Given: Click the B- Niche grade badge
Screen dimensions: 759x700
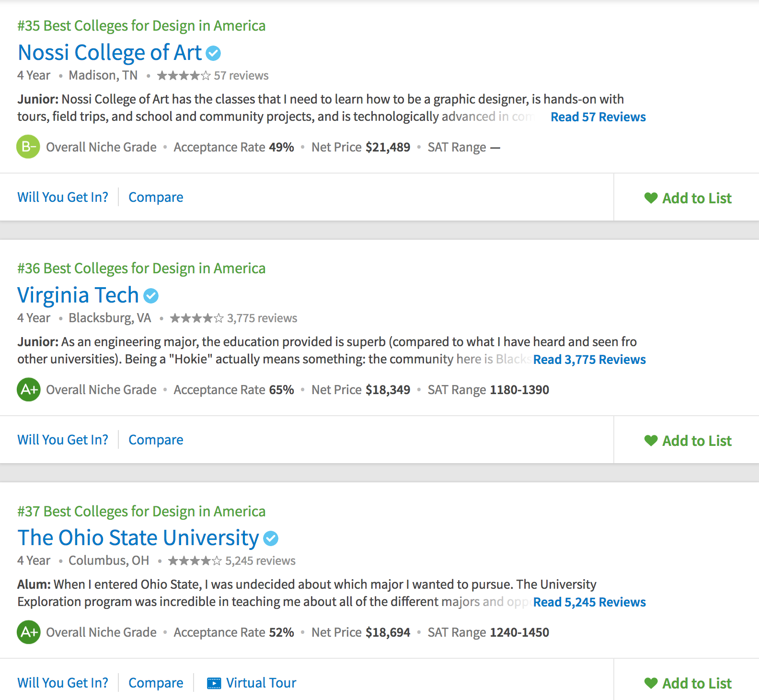Looking at the screenshot, I should point(28,147).
